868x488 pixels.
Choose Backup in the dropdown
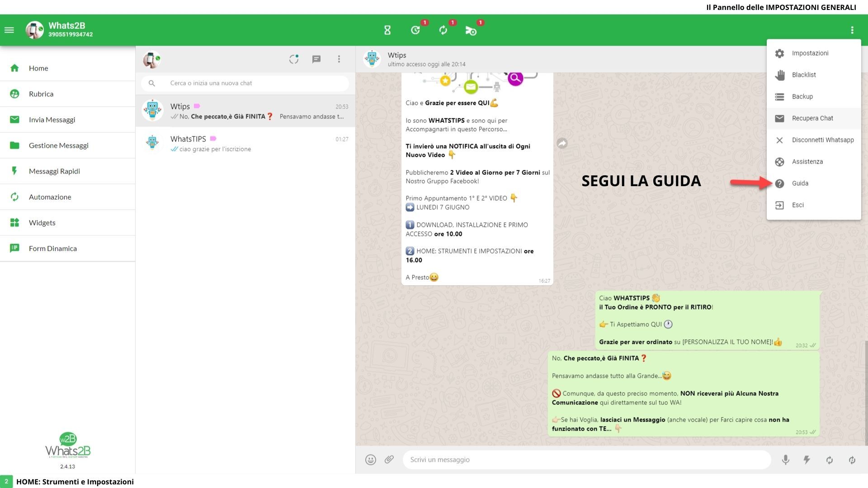pyautogui.click(x=814, y=97)
